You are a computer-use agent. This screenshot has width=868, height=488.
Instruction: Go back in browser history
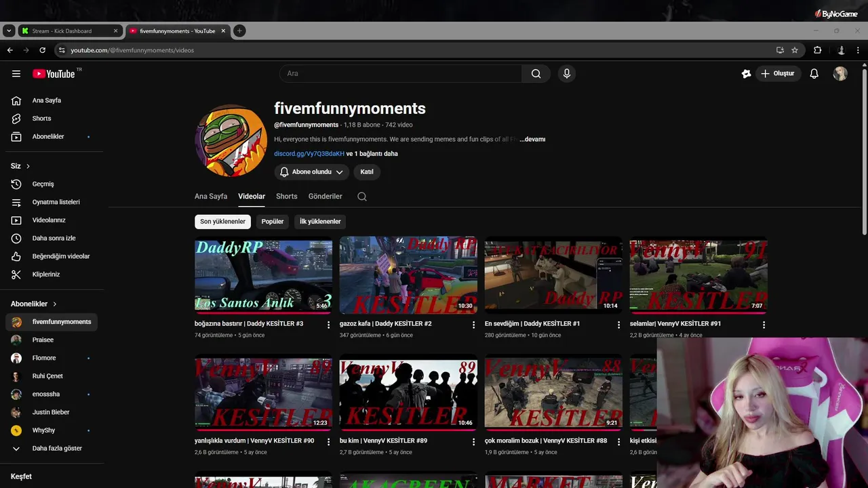tap(9, 50)
